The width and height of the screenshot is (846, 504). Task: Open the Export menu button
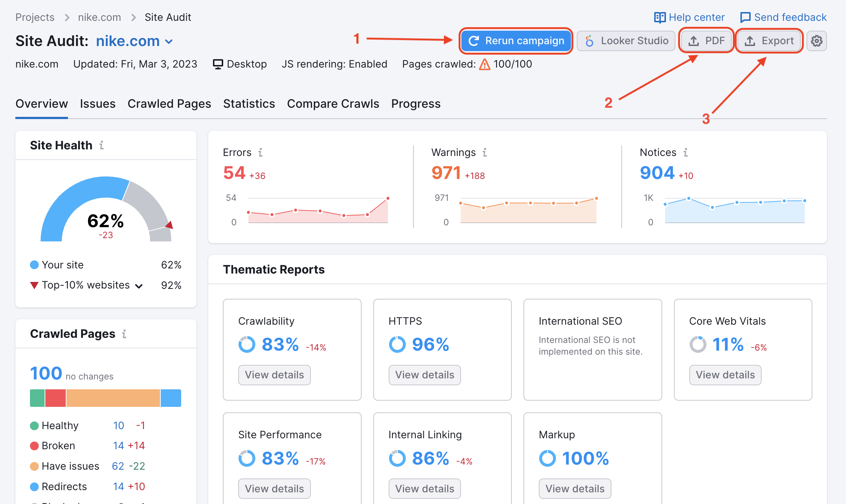769,41
